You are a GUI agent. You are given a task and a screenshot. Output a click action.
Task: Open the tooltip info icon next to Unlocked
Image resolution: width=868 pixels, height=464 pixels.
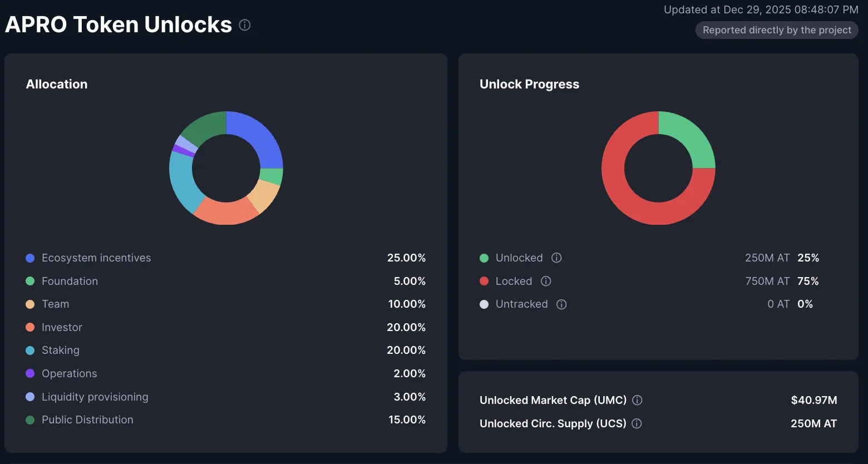pos(556,258)
